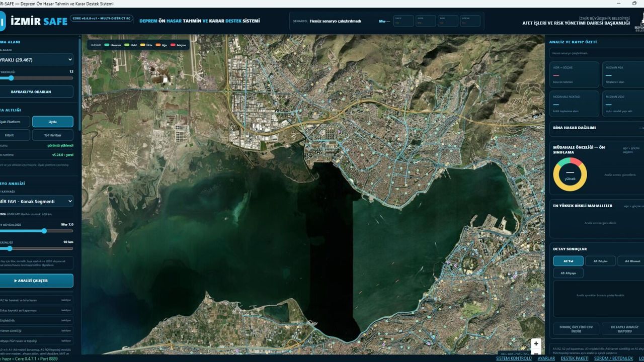Select the Siyah Platform basemap
This screenshot has height=362, width=644.
click(x=15, y=122)
